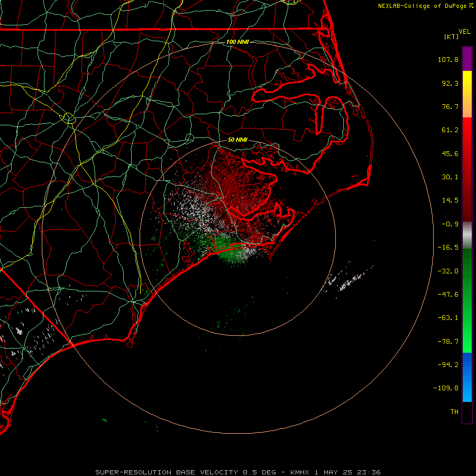
Task: Click the VEL legend heading
Action: pos(464,32)
